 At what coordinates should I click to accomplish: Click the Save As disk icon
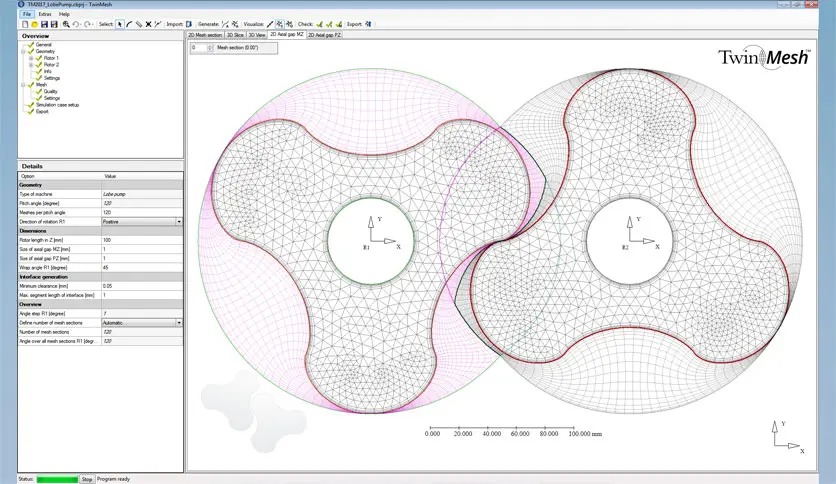54,25
